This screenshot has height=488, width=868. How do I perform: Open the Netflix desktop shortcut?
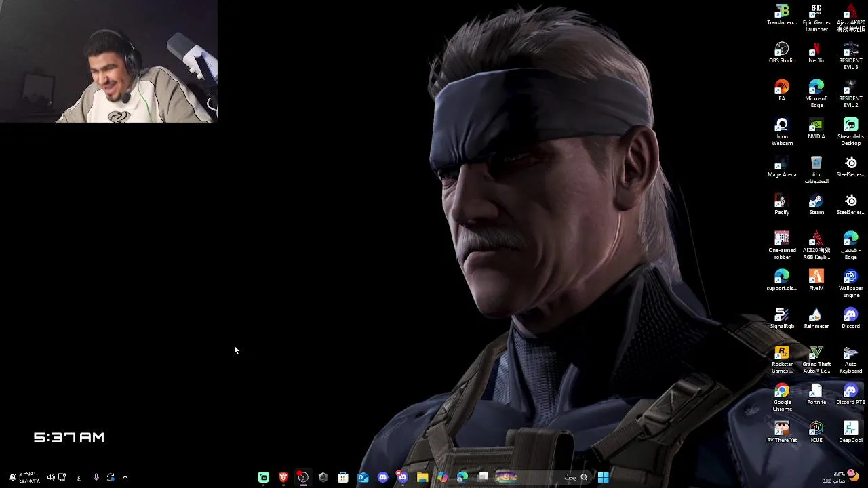(816, 53)
